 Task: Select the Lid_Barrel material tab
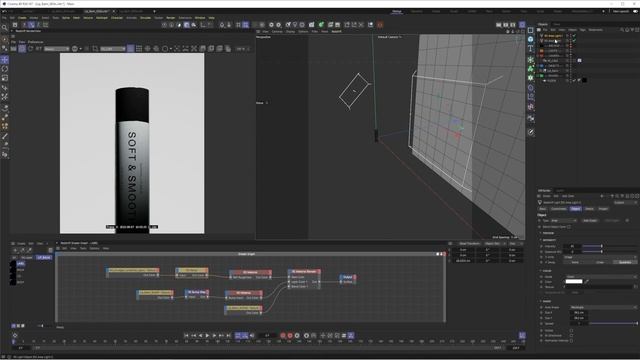(44, 258)
